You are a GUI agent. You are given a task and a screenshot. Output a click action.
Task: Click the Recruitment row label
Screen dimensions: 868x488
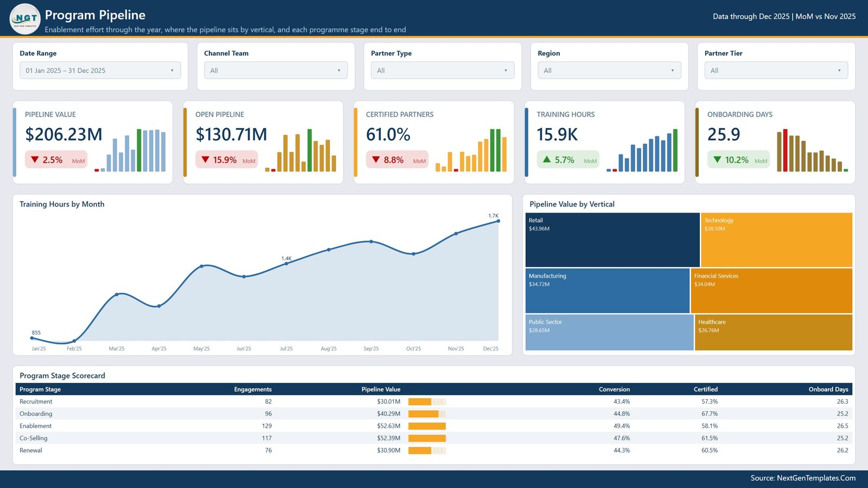[x=36, y=402]
